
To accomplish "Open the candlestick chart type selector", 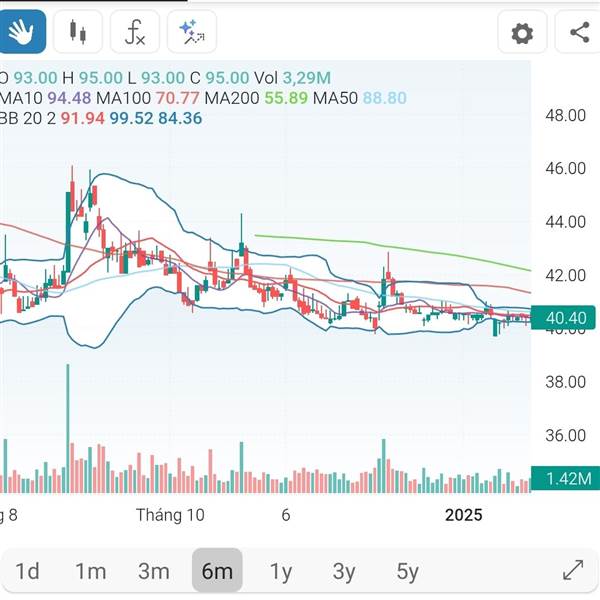I will tap(78, 31).
